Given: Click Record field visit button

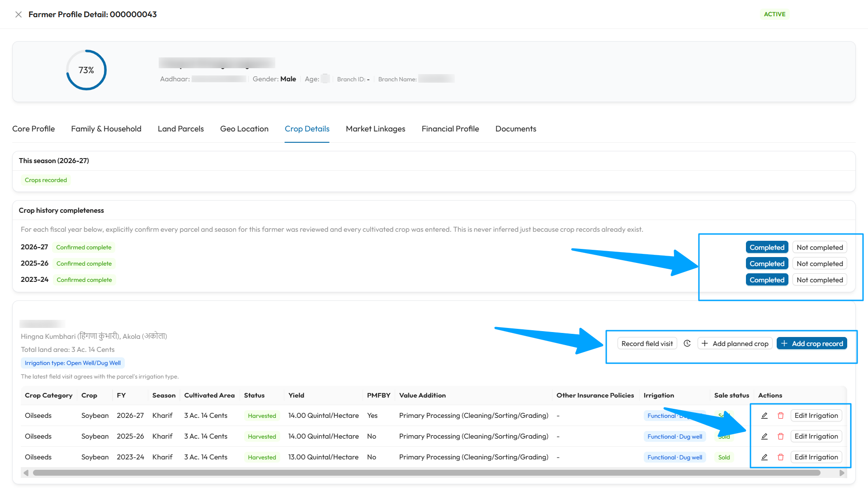Looking at the screenshot, I should 647,343.
